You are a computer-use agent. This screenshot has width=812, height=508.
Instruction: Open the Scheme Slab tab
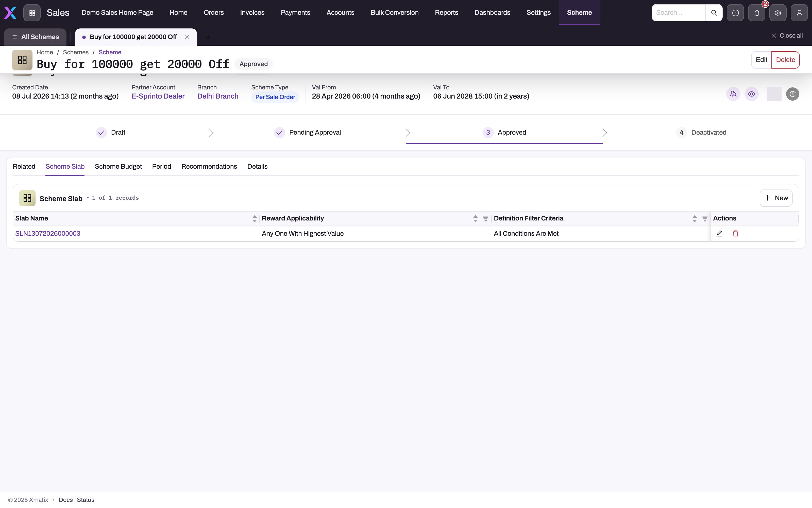tap(65, 167)
